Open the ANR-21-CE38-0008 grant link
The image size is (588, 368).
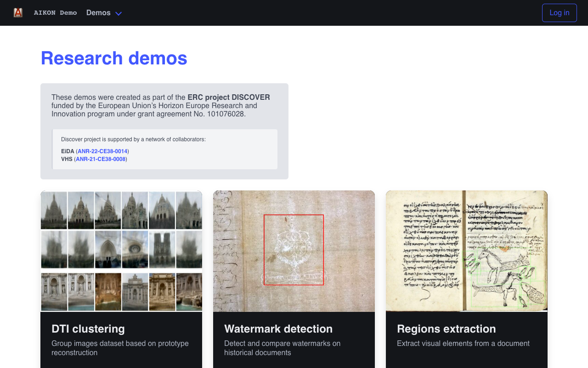pyautogui.click(x=101, y=159)
